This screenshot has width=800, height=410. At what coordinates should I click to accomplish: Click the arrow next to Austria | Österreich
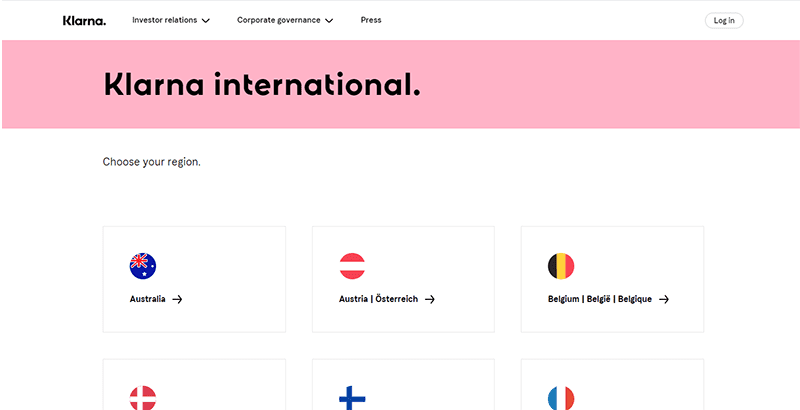tap(430, 299)
